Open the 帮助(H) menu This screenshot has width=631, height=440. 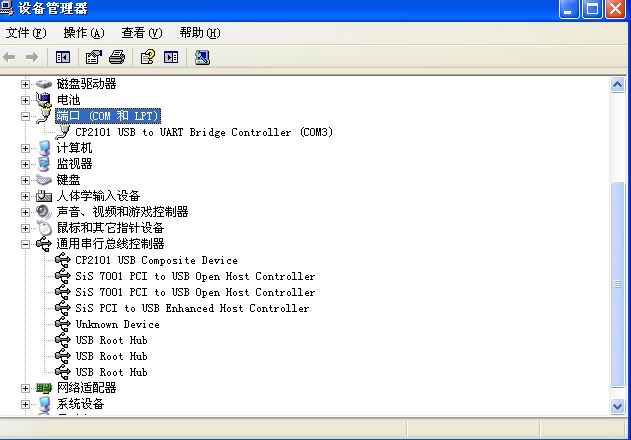(199, 33)
